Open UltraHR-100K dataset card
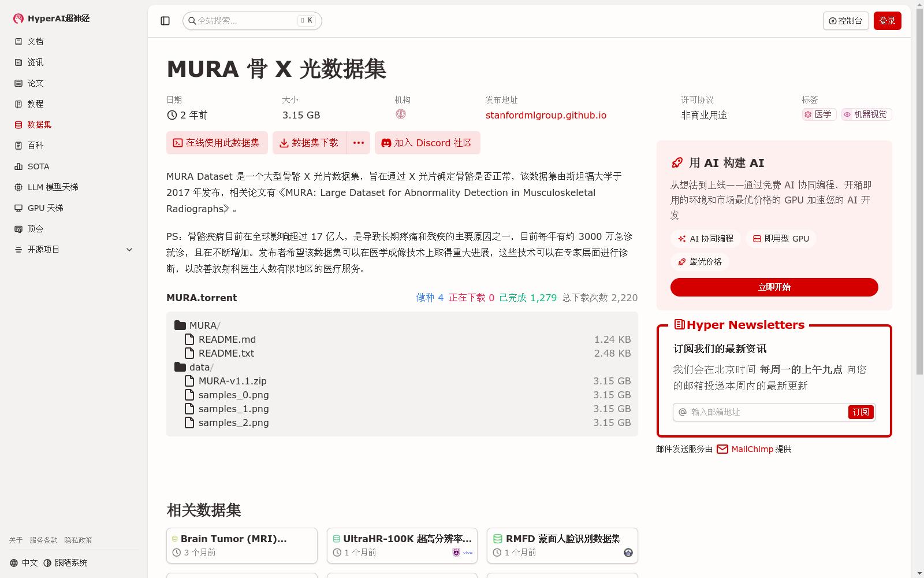 point(402,545)
